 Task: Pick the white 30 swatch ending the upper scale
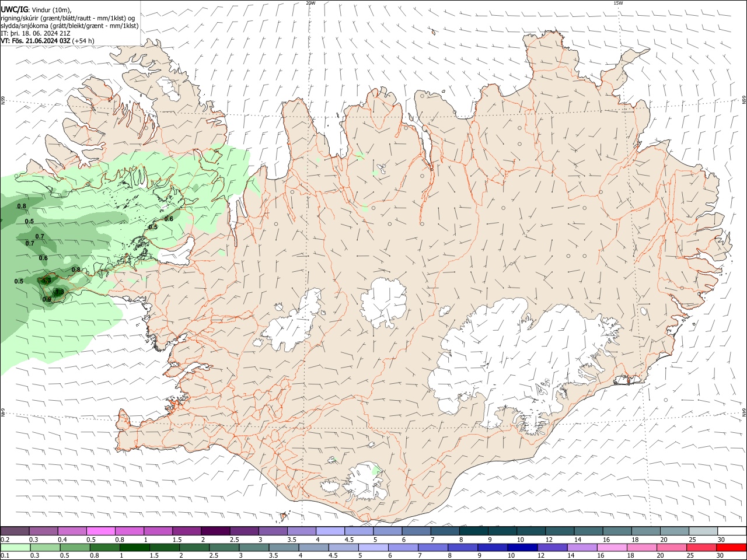coord(732,531)
